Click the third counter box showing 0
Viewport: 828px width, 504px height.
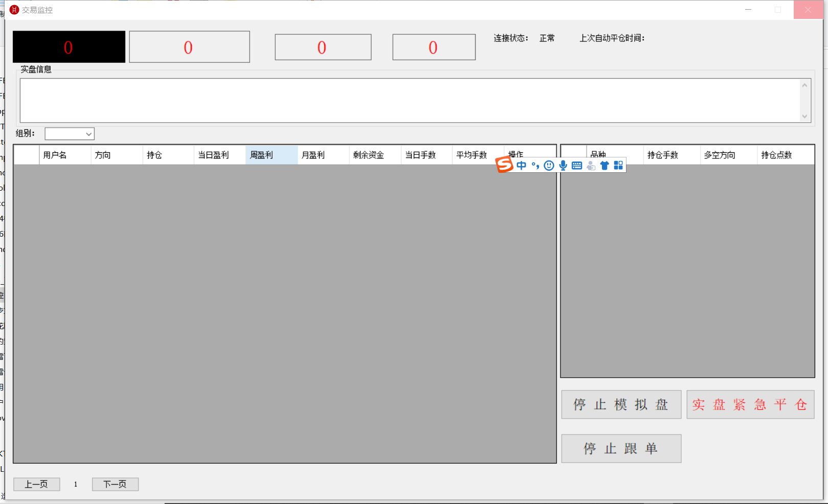323,47
